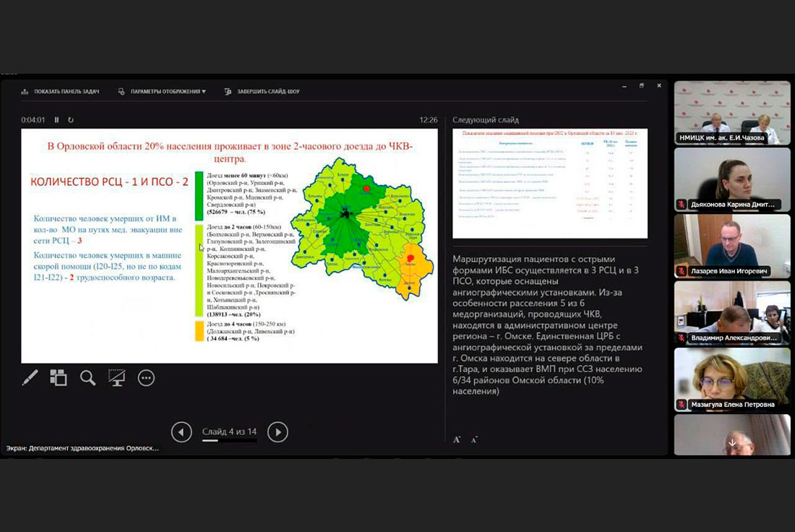795x532 pixels.
Task: Click Экран: Департамент здравоохранения label
Action: click(82, 448)
